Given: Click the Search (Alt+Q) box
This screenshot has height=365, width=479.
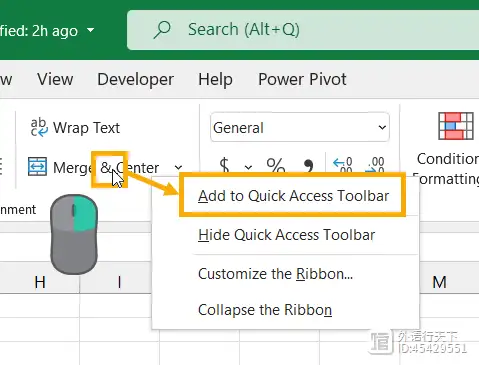Looking at the screenshot, I should [x=303, y=30].
